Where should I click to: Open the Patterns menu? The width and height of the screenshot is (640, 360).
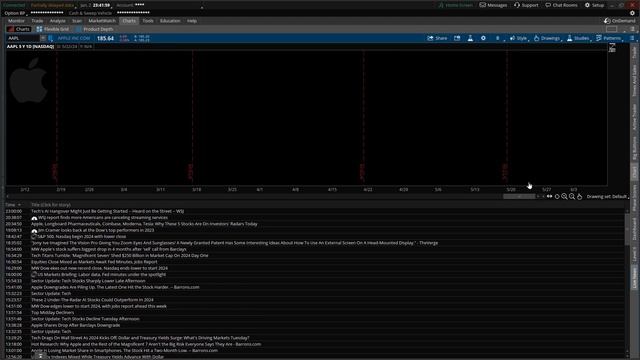[x=609, y=38]
